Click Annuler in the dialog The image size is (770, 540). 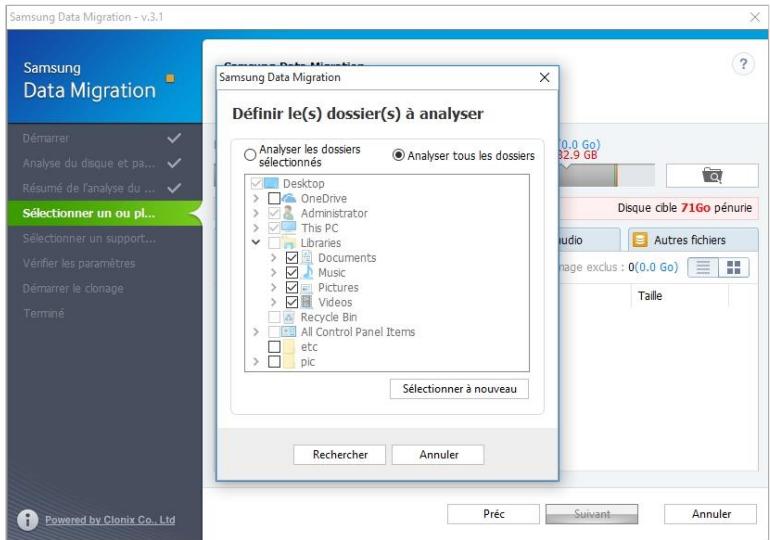coord(438,455)
